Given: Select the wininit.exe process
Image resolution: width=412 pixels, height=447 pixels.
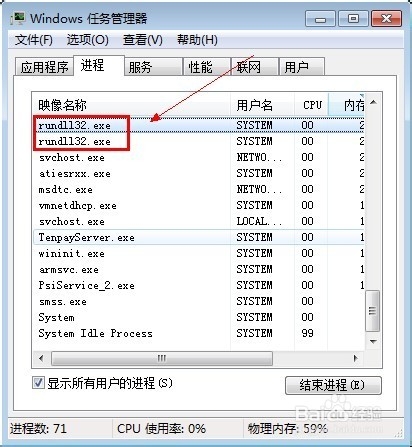Looking at the screenshot, I should [199, 253].
